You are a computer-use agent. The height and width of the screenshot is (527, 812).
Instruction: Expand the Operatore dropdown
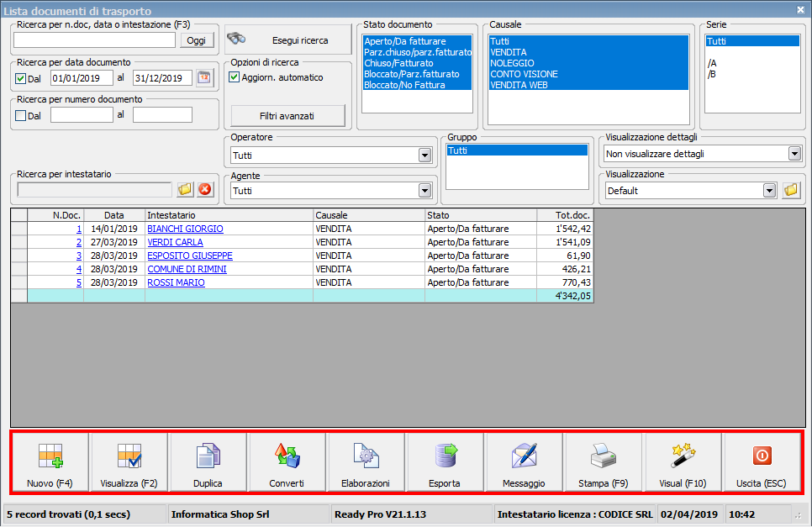pos(424,155)
